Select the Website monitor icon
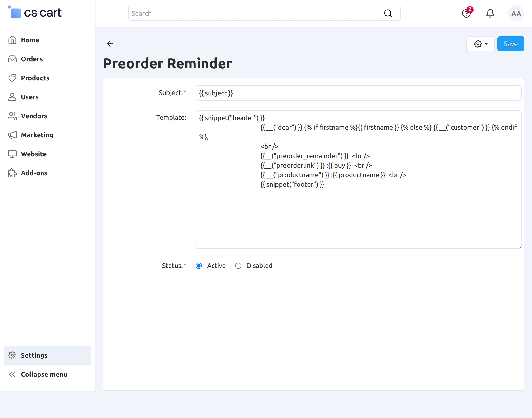This screenshot has width=532, height=418. (13, 154)
